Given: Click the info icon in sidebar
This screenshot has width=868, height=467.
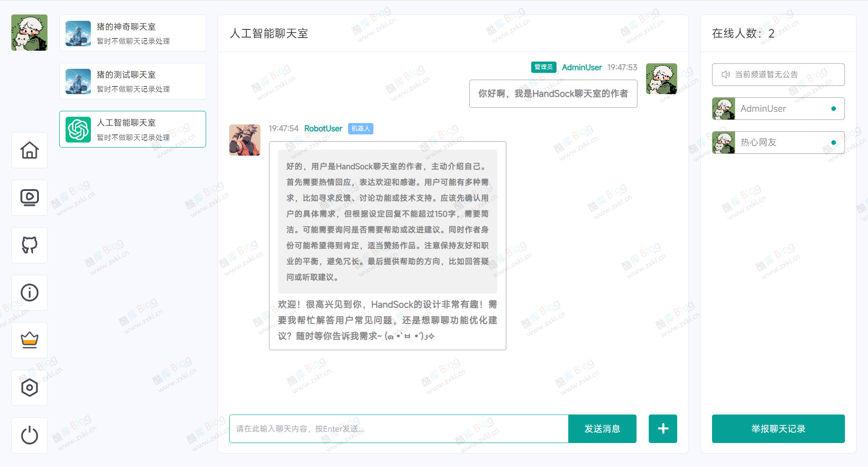Looking at the screenshot, I should (29, 292).
